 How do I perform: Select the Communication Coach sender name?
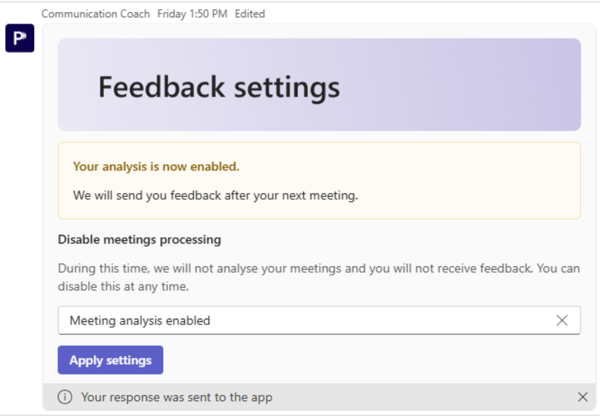[x=96, y=14]
